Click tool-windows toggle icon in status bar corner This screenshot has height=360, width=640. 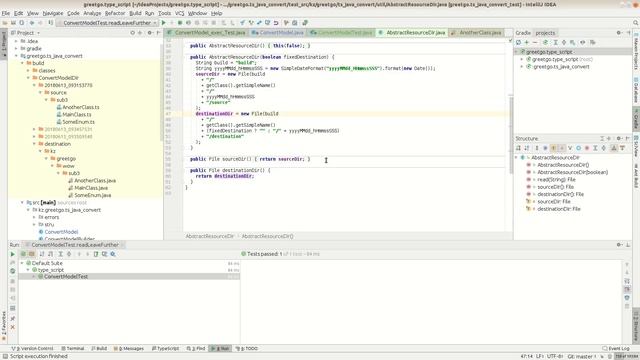(5, 356)
